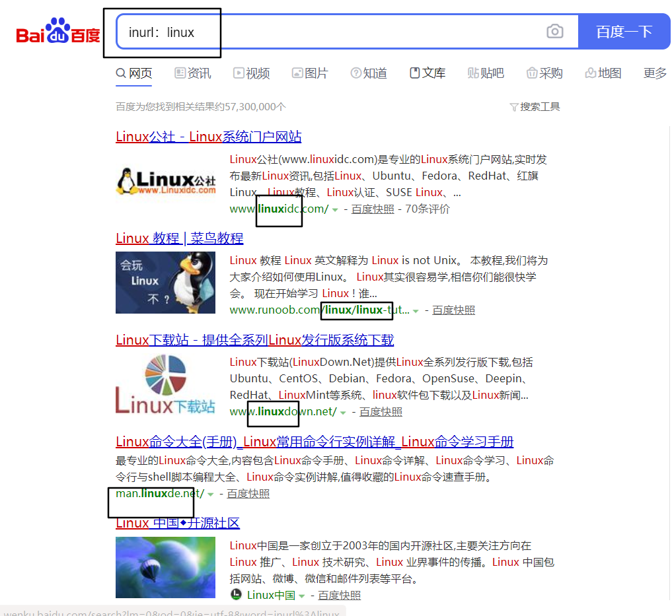This screenshot has width=672, height=616.
Task: Select the 视频 (video) category icon
Action: 237,73
